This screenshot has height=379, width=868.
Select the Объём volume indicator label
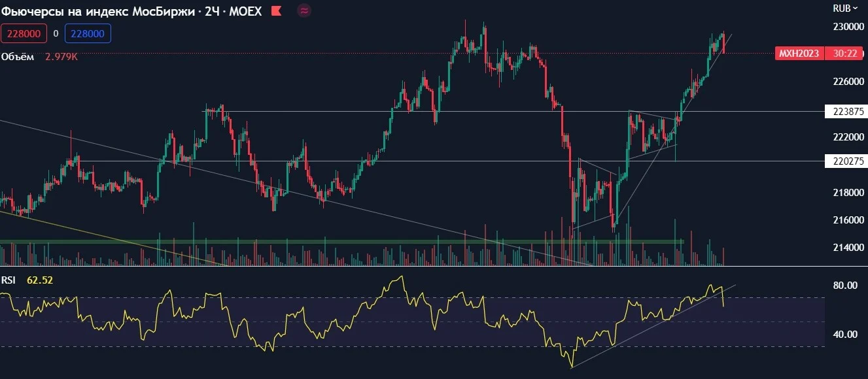pyautogui.click(x=18, y=57)
